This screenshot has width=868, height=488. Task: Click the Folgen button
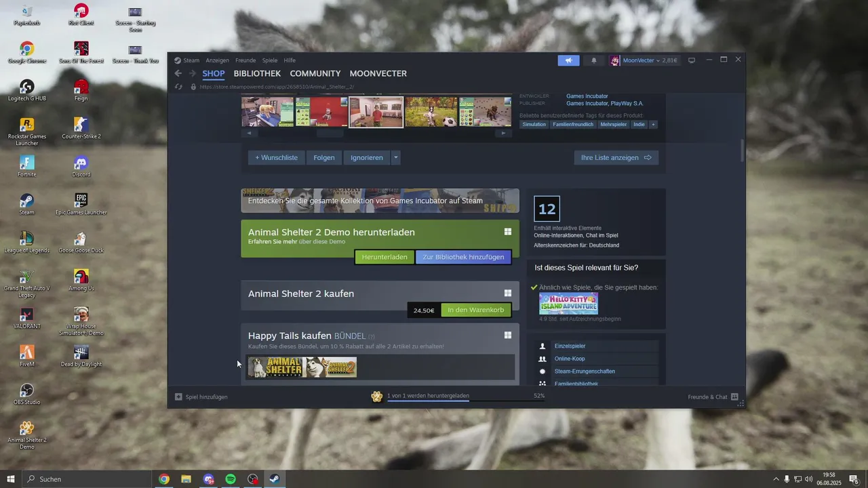click(324, 157)
